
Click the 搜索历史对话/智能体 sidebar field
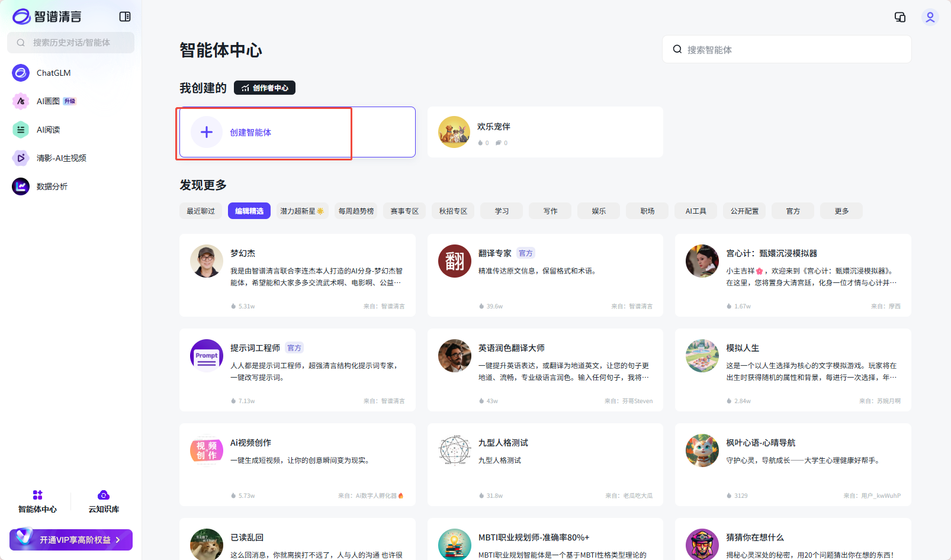(71, 43)
